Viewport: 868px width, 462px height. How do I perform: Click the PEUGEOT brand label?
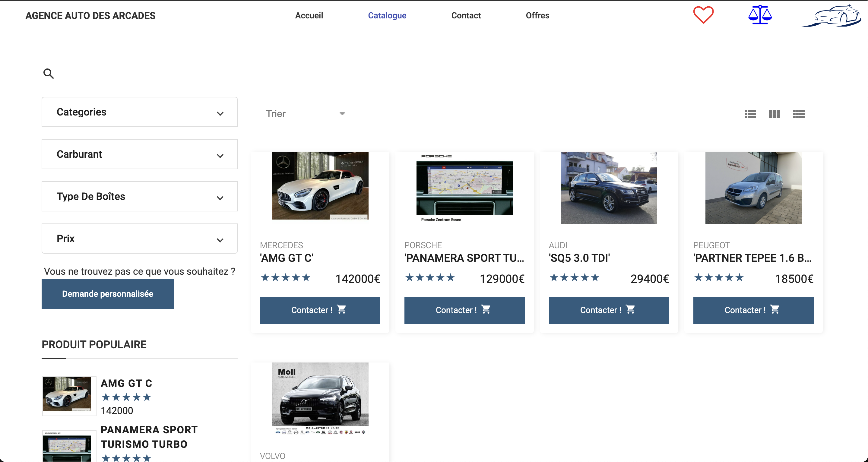[x=712, y=245]
